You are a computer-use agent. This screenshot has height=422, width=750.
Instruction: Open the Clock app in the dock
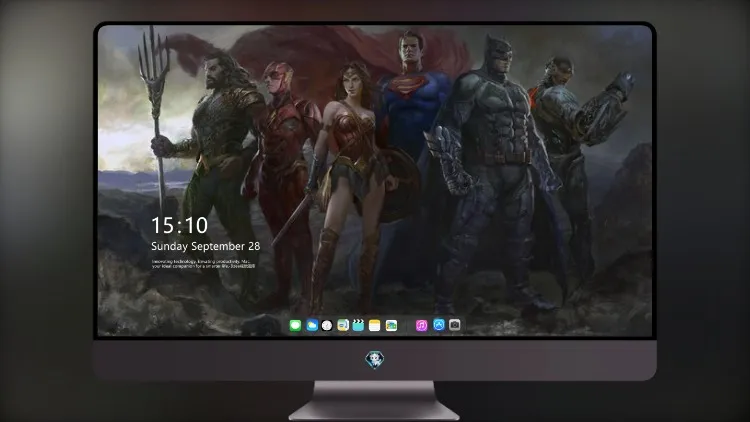tap(327, 326)
